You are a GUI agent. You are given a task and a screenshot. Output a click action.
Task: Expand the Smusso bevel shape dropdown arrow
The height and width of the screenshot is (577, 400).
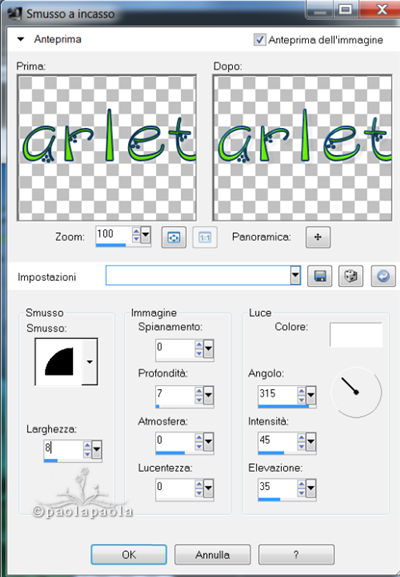[89, 362]
